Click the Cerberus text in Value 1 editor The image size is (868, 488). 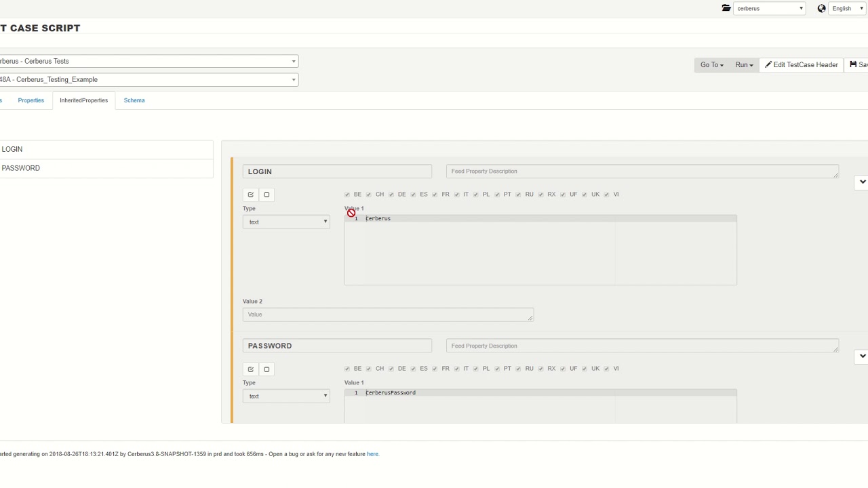378,218
